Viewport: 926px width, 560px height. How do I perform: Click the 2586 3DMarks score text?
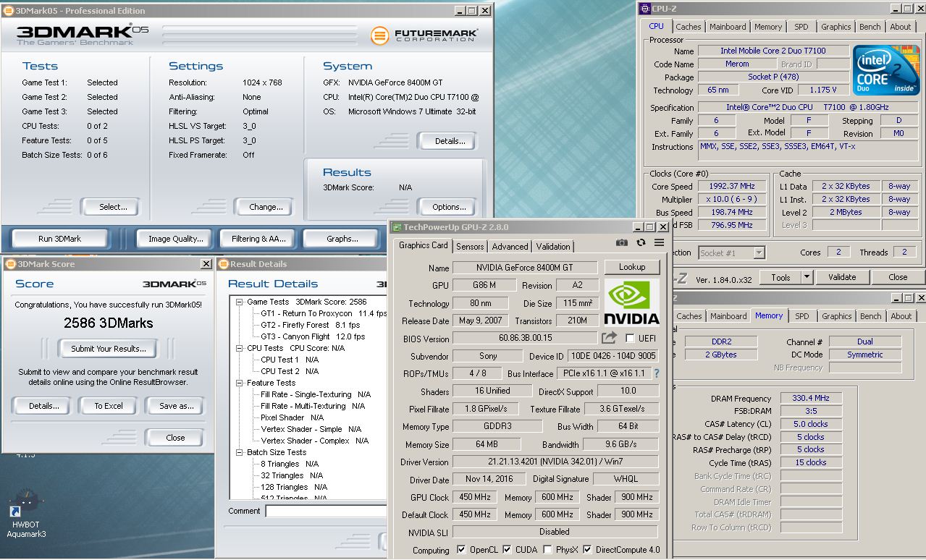click(109, 323)
